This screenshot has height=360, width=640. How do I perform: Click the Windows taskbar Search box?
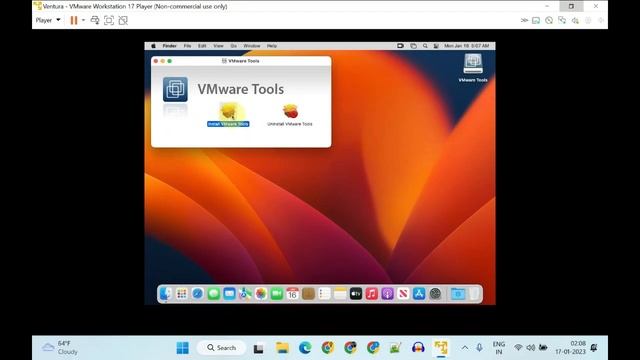click(x=222, y=348)
